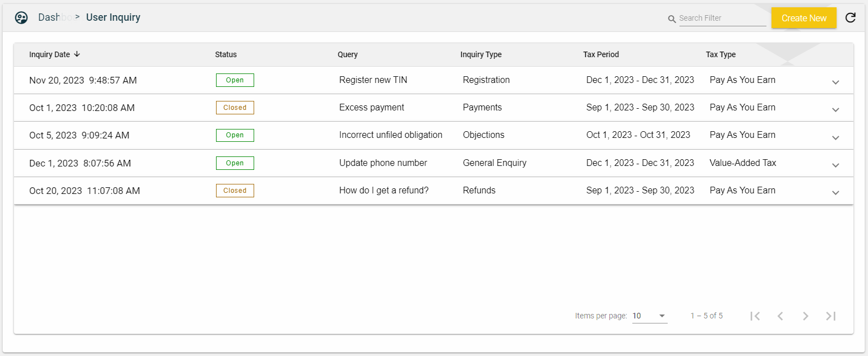Click inside the Search Filter field

pos(722,18)
